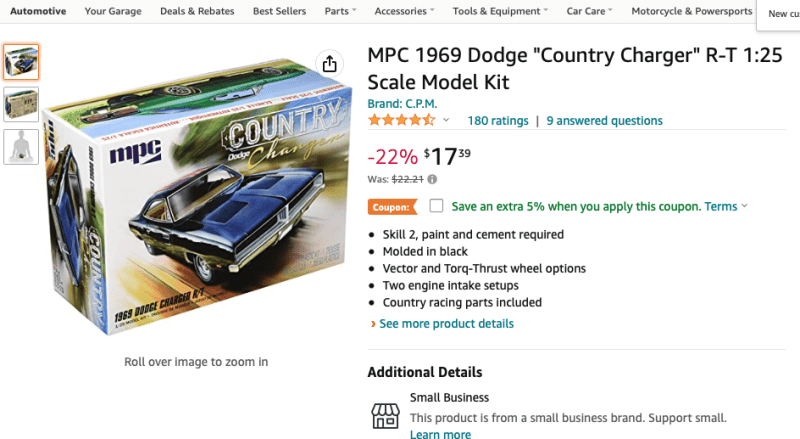Check the save extra 5% coupon checkbox
The width and height of the screenshot is (800, 439).
[x=436, y=206]
